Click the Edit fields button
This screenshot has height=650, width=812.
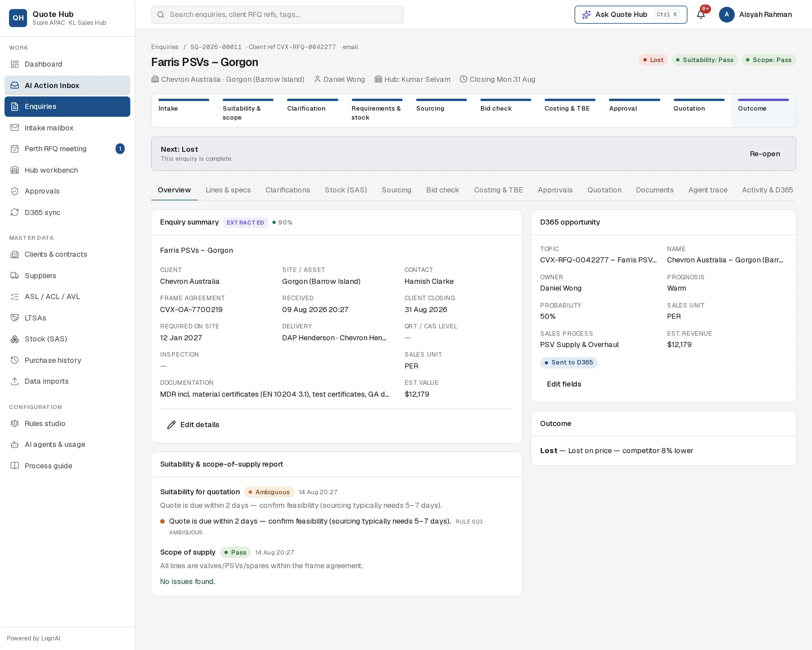point(564,384)
